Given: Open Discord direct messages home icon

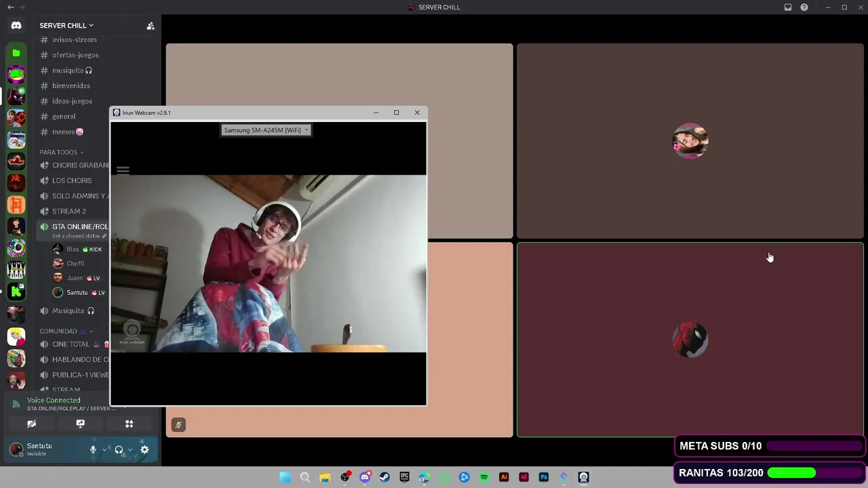Looking at the screenshot, I should pyautogui.click(x=16, y=26).
